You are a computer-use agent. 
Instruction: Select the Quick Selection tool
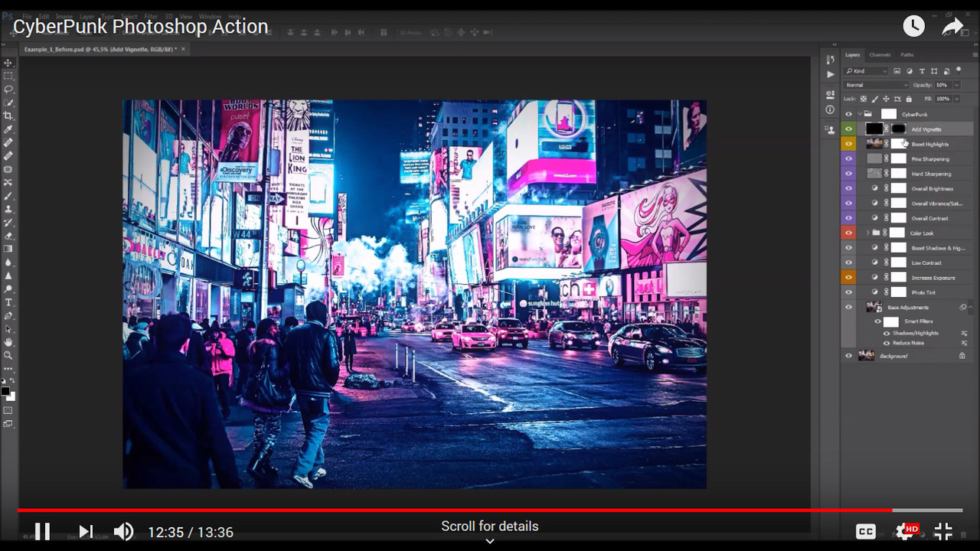[8, 103]
